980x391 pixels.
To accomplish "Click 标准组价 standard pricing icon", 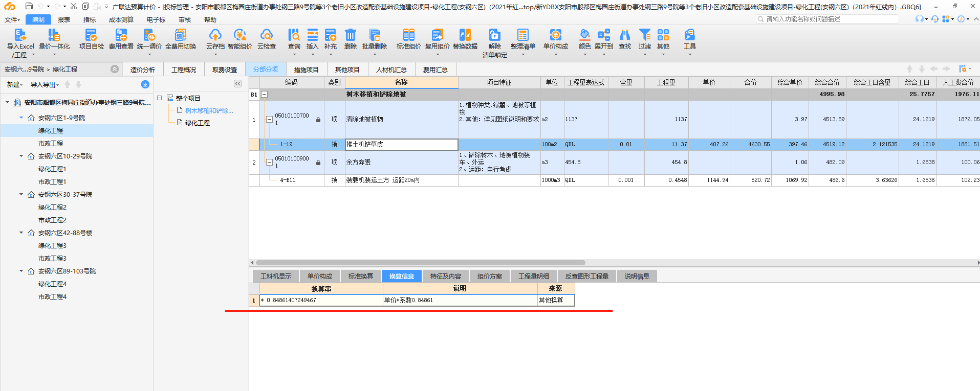I will tap(408, 39).
